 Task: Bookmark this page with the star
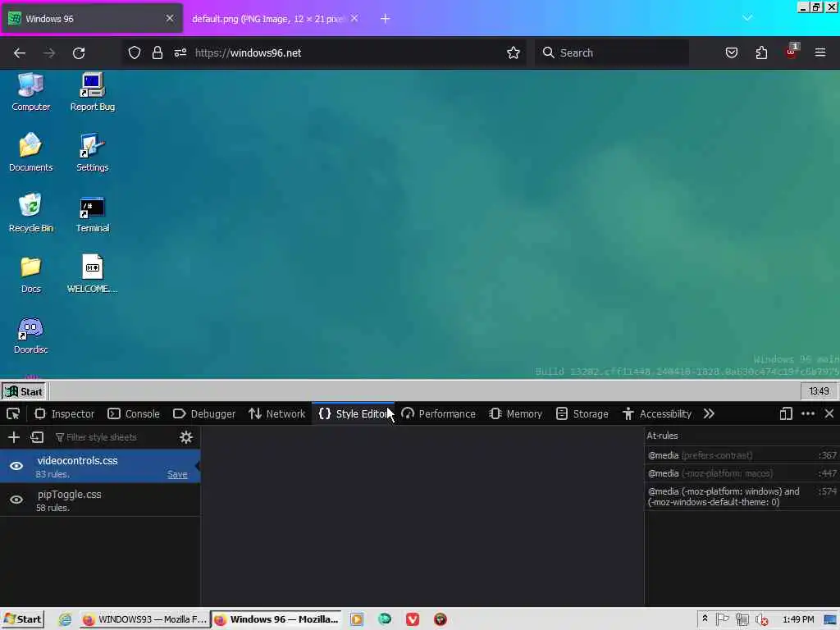click(514, 52)
